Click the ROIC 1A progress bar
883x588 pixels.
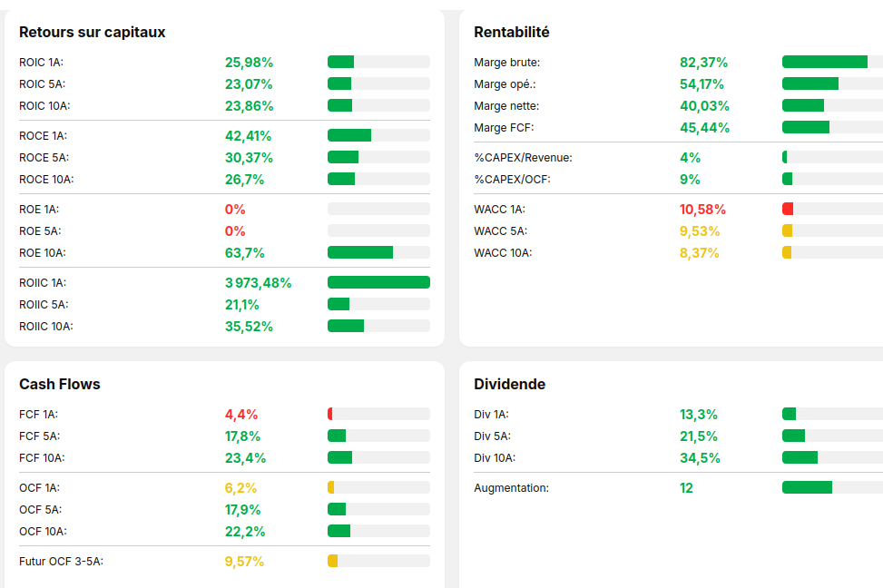coord(378,62)
